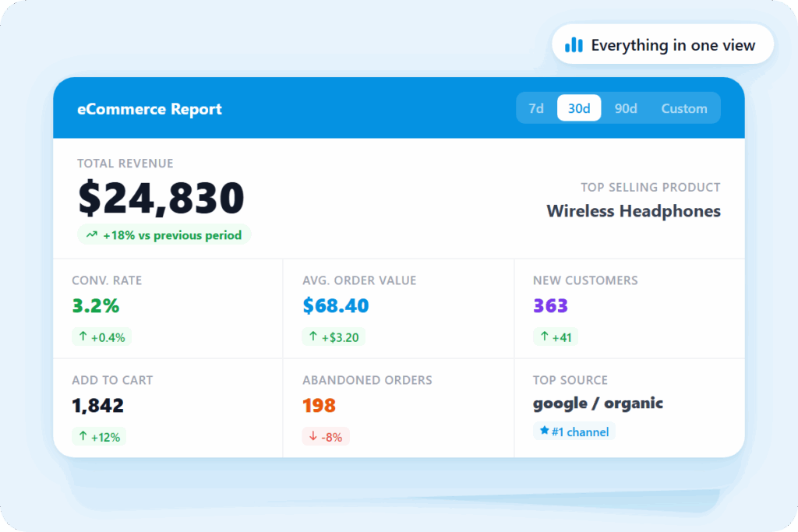Viewport: 798px width, 532px height.
Task: Click the blue star icon in #1 channel
Action: pos(543,432)
